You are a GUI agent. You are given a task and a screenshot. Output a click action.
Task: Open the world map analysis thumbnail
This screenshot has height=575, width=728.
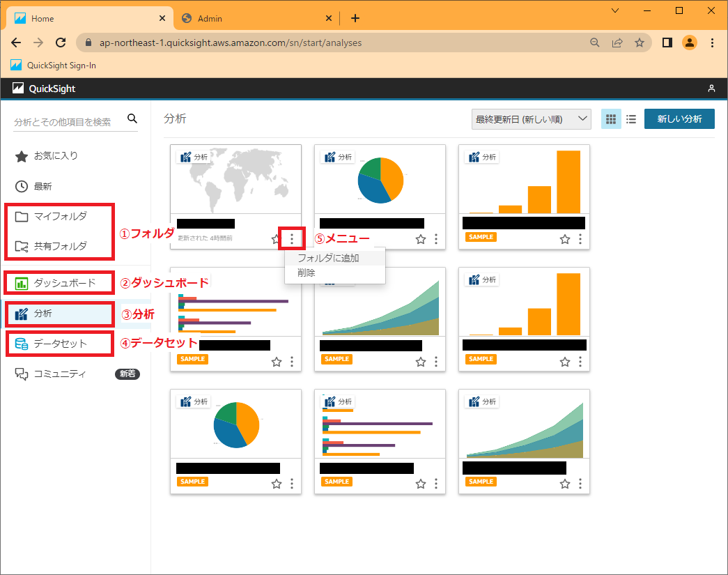click(236, 179)
